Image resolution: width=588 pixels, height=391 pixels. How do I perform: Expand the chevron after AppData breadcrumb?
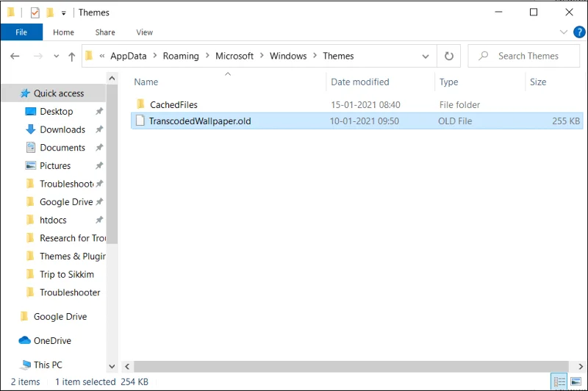155,56
